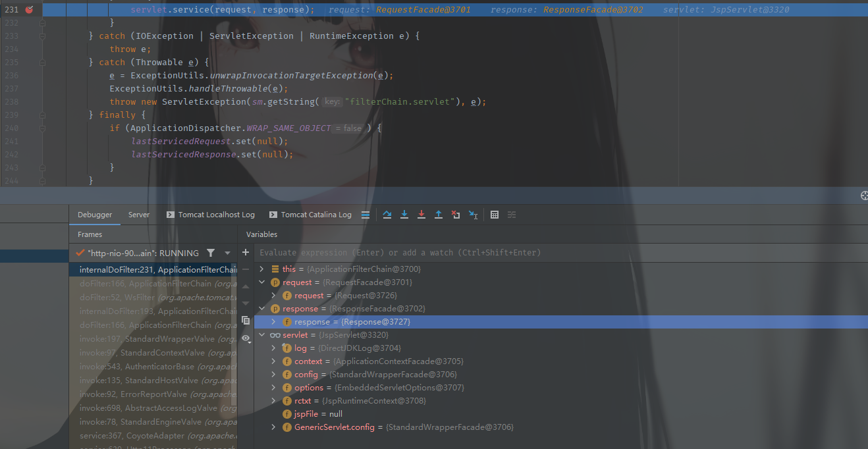This screenshot has width=868, height=449.
Task: Click 'WRAP_SAME_OBJECT' constant on line 240
Action: [288, 128]
